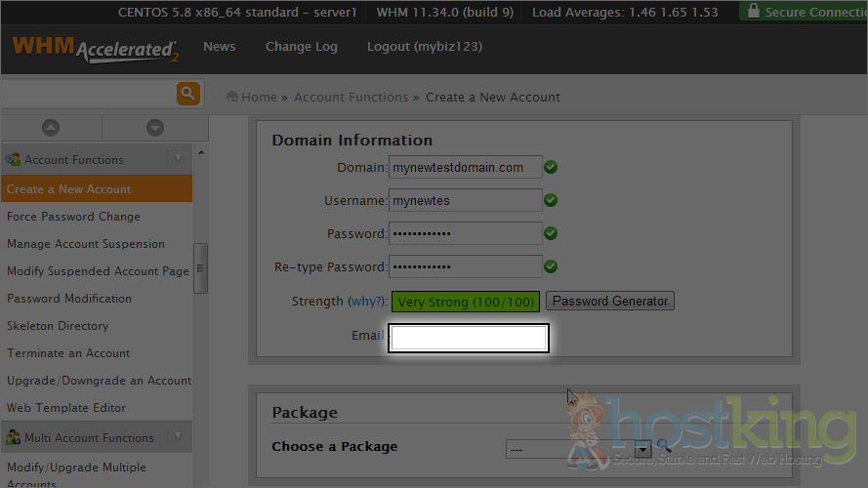This screenshot has width=868, height=488.
Task: Open the Change Log menu item
Action: [x=301, y=47]
